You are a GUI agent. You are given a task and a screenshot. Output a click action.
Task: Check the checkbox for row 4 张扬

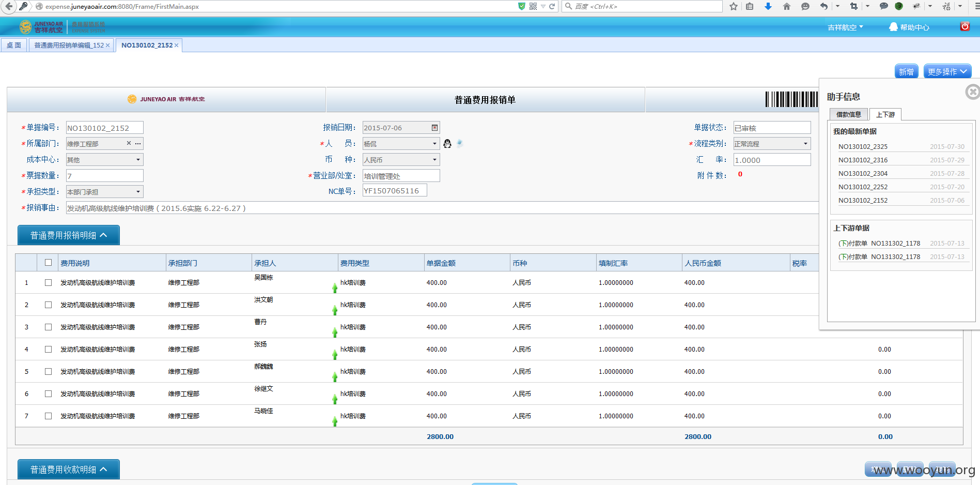pos(49,350)
